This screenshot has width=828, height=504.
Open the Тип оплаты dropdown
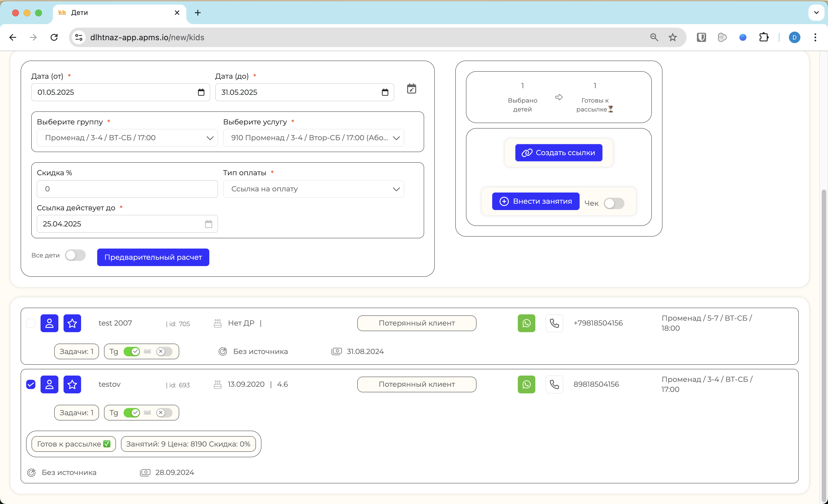(314, 189)
